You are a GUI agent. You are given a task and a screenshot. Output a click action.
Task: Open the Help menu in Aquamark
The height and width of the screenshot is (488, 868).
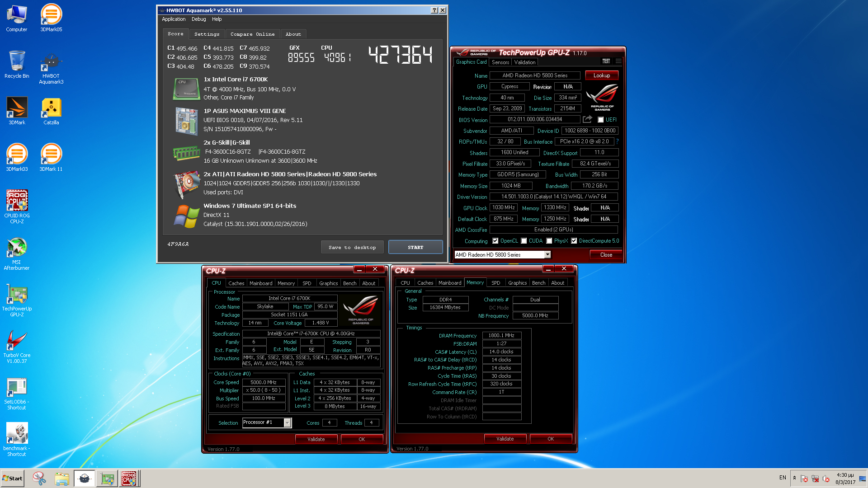point(217,19)
